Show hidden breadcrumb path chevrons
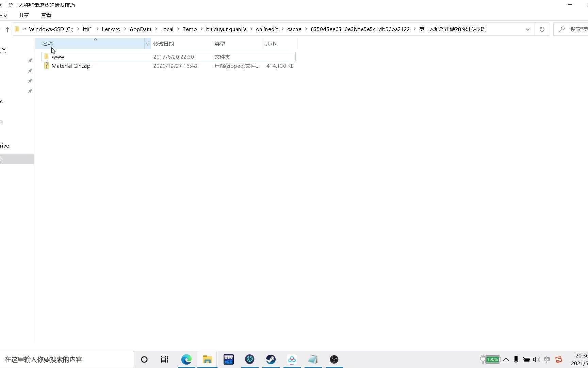The width and height of the screenshot is (588, 368). pos(24,29)
